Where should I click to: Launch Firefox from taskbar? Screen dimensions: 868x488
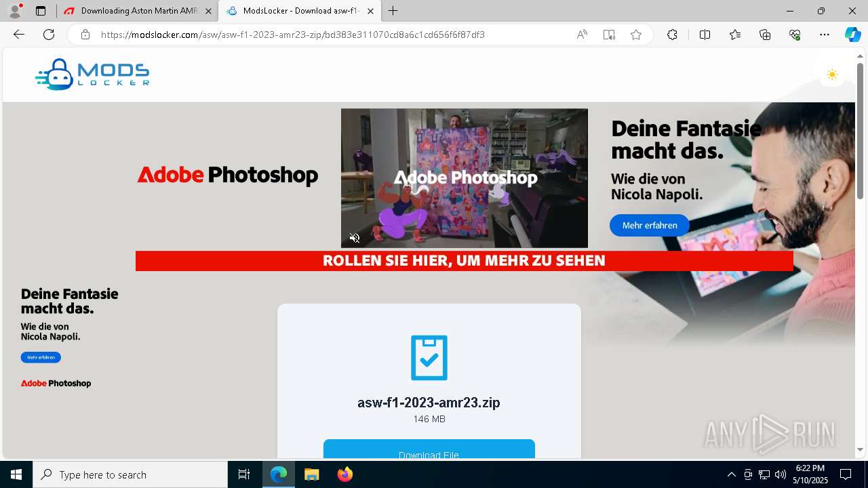point(344,474)
